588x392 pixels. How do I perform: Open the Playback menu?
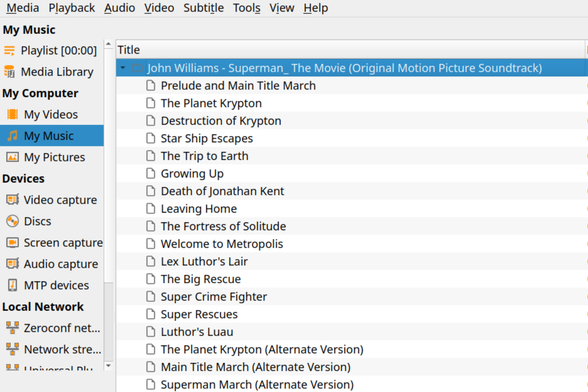72,7
